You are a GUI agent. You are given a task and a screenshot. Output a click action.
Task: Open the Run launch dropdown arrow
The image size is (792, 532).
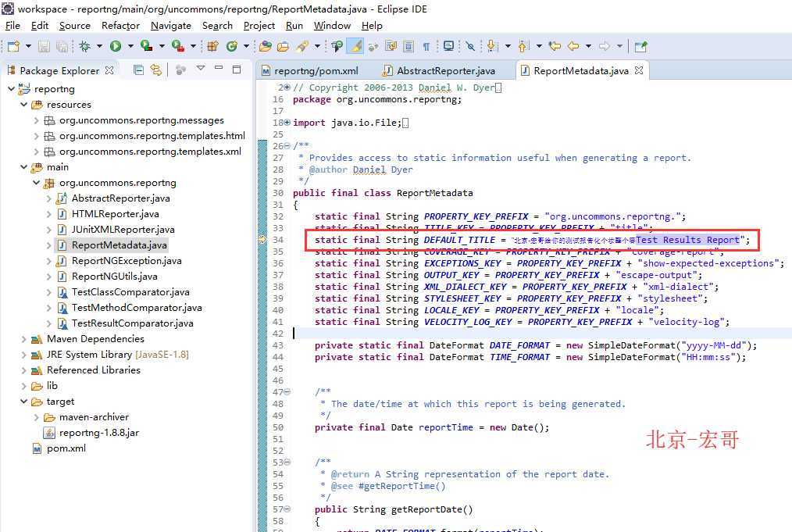(130, 46)
